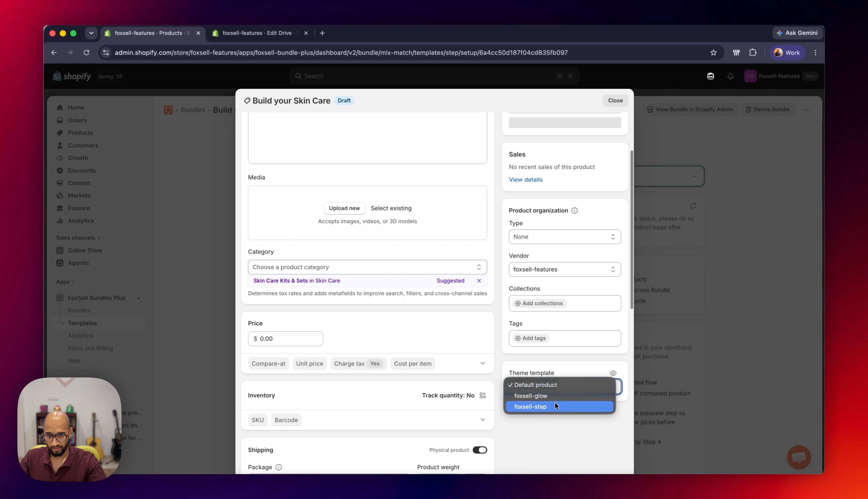Click Ask Gemini button
Screen dimensions: 868x499
point(797,33)
